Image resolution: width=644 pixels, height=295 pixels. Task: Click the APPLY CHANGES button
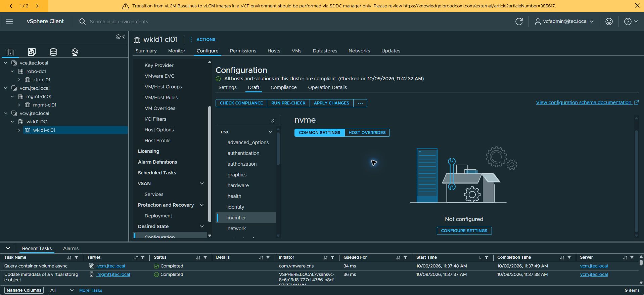pyautogui.click(x=331, y=103)
